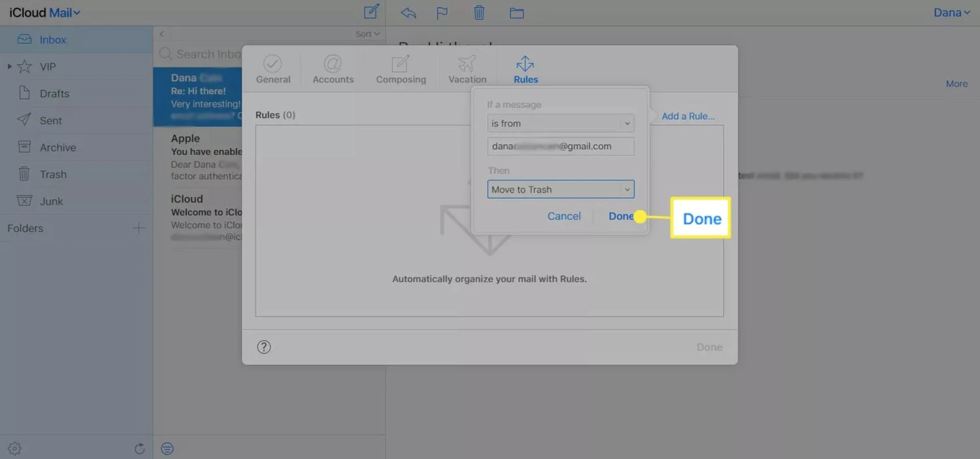Viewport: 980px width, 459px height.
Task: Select the Dana 'Re: Hi there!' message
Action: point(198,97)
